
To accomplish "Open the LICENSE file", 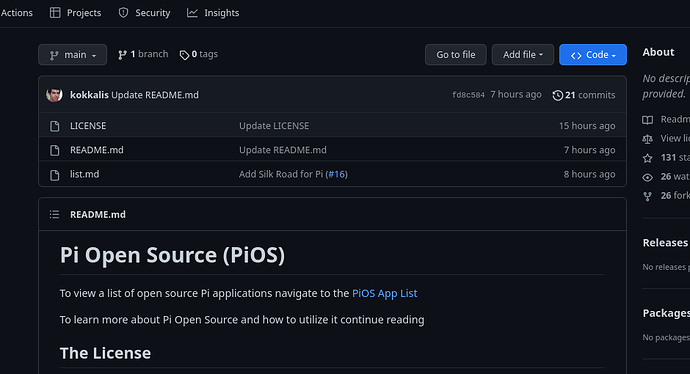I will (88, 126).
